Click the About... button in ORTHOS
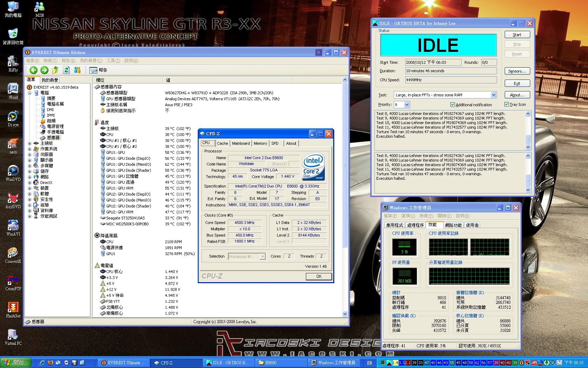 click(x=517, y=95)
